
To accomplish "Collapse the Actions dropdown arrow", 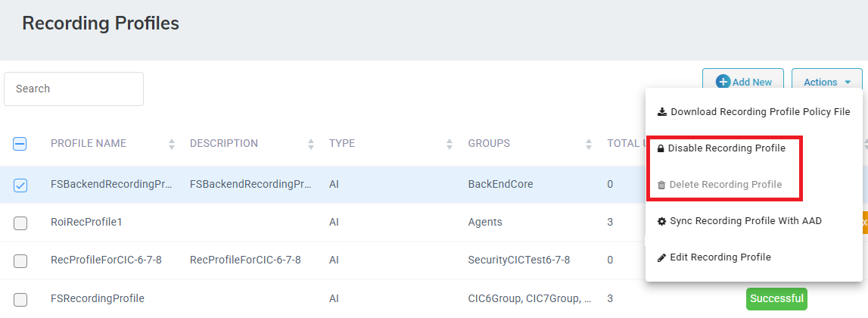I will [x=848, y=83].
